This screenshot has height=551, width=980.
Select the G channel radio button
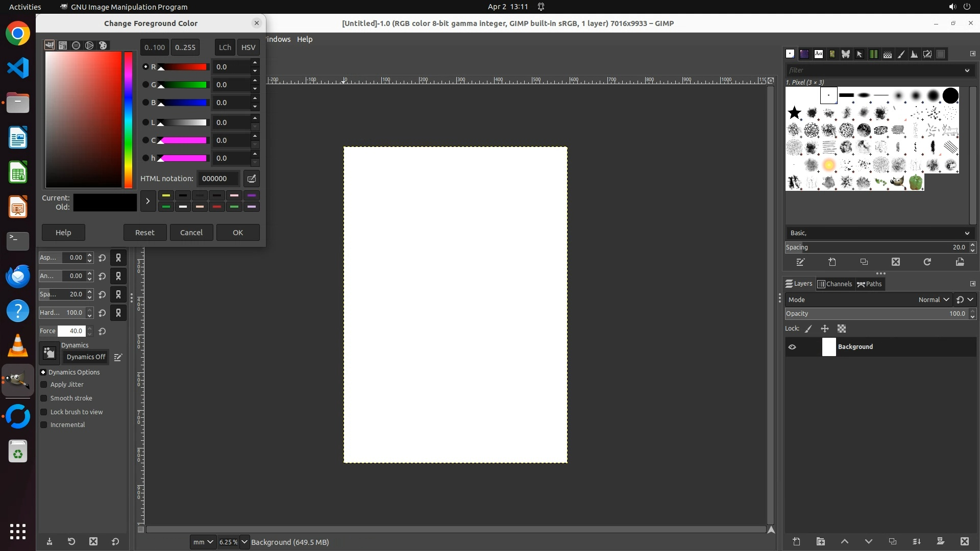[145, 85]
